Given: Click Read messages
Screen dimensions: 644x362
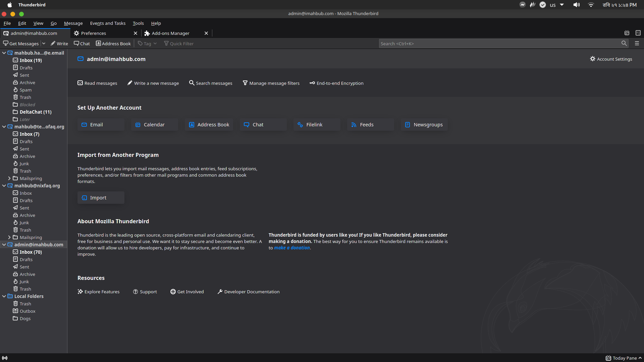Looking at the screenshot, I should [x=97, y=83].
